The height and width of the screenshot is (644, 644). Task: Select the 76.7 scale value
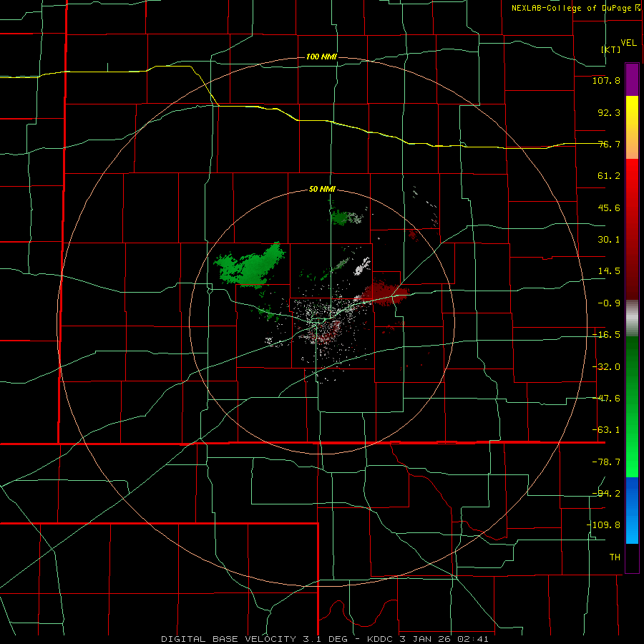(x=609, y=144)
